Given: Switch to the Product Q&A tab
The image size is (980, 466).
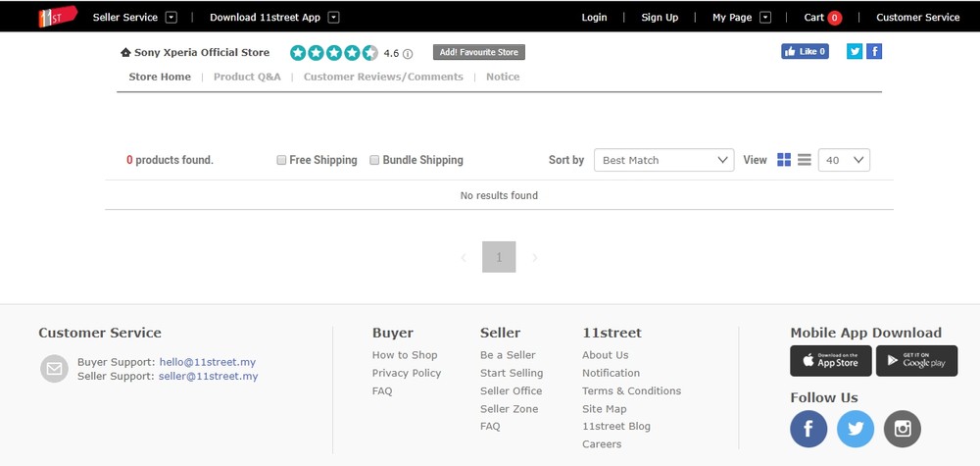Looking at the screenshot, I should pos(247,77).
